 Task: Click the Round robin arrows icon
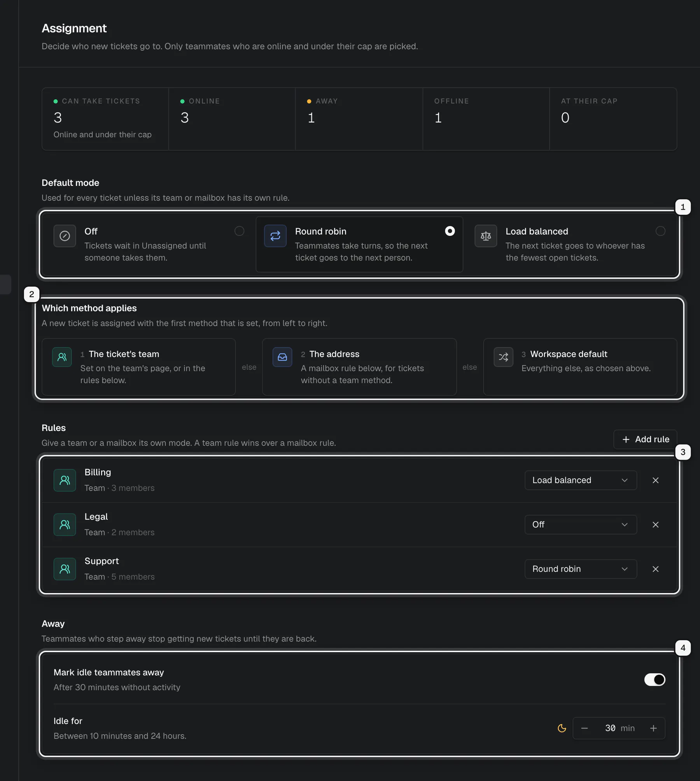(x=275, y=236)
